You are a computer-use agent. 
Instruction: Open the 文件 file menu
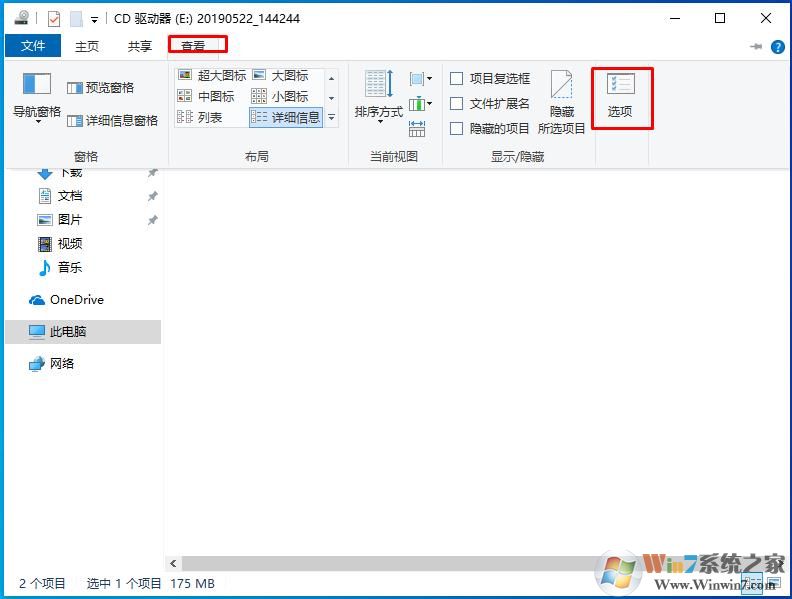point(33,46)
